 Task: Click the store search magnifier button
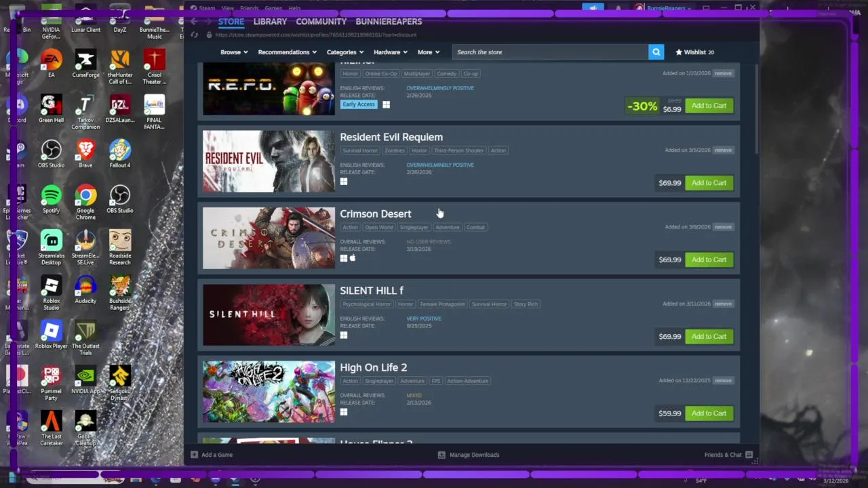[x=656, y=52]
